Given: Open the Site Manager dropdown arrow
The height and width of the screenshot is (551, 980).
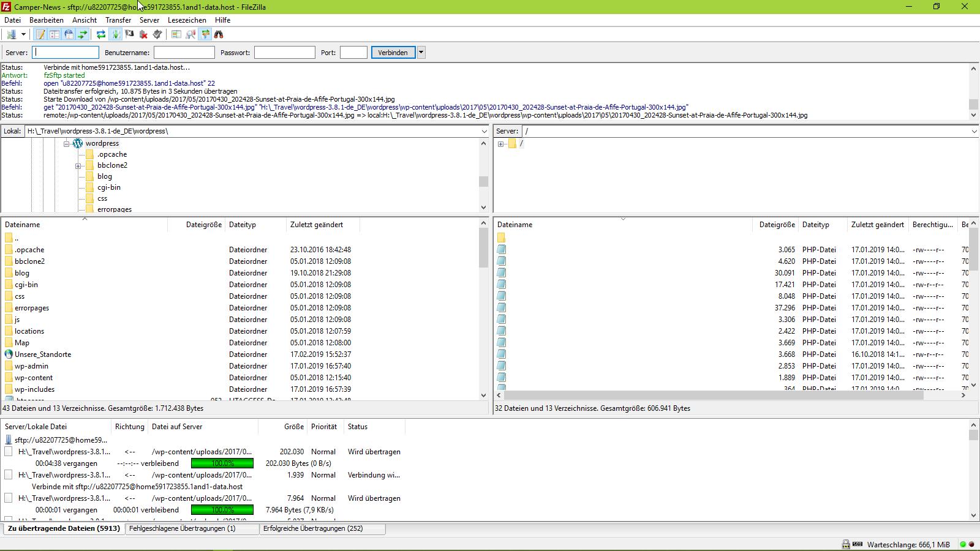Looking at the screenshot, I should pyautogui.click(x=23, y=34).
